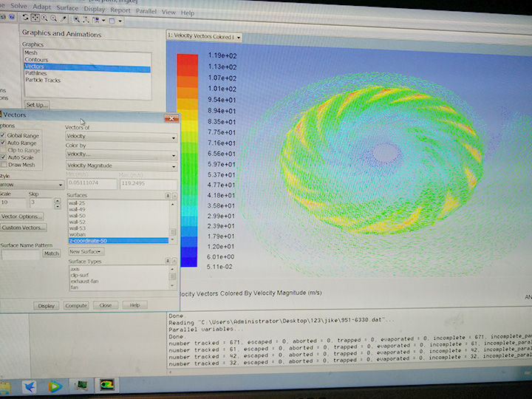The width and height of the screenshot is (532, 399).
Task: Click the probe tool icon
Action: coord(64,18)
